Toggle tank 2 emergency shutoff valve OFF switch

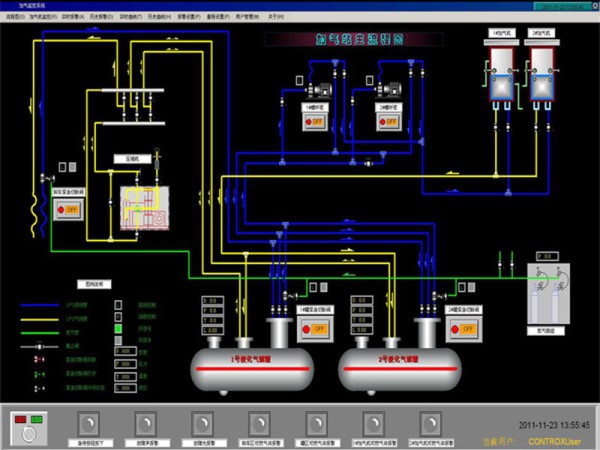click(458, 328)
